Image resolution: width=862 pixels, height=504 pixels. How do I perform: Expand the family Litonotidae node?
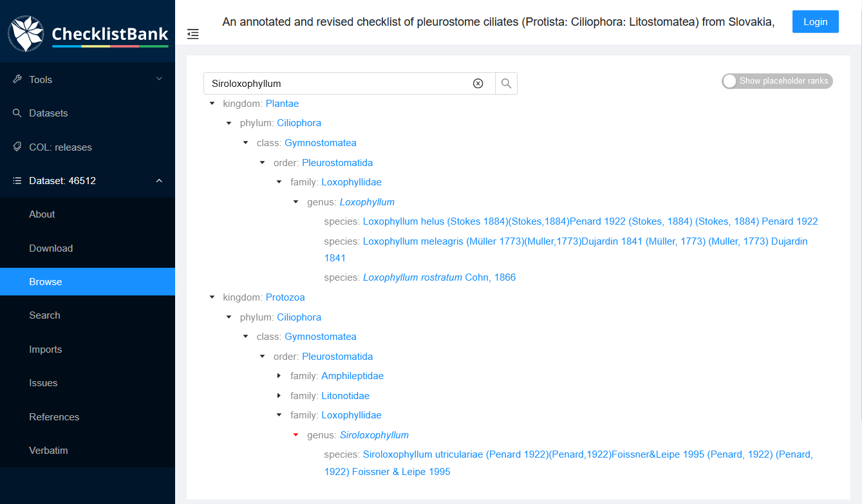pyautogui.click(x=279, y=395)
